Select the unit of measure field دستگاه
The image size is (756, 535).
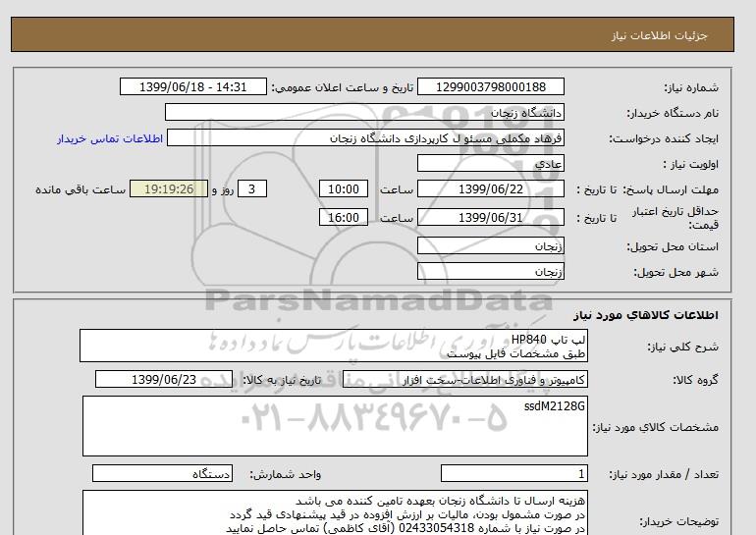pyautogui.click(x=162, y=474)
